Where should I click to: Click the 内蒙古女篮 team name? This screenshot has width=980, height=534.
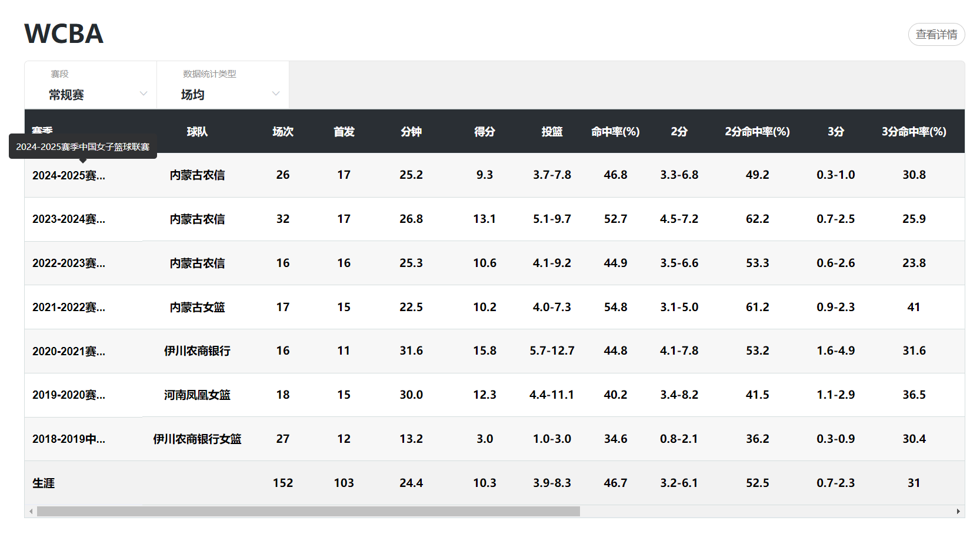tap(197, 308)
